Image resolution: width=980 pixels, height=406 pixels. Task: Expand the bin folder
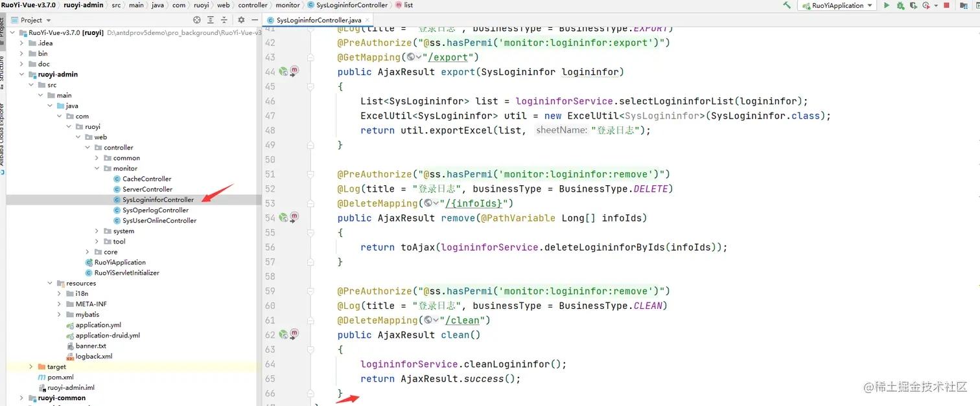click(22, 53)
